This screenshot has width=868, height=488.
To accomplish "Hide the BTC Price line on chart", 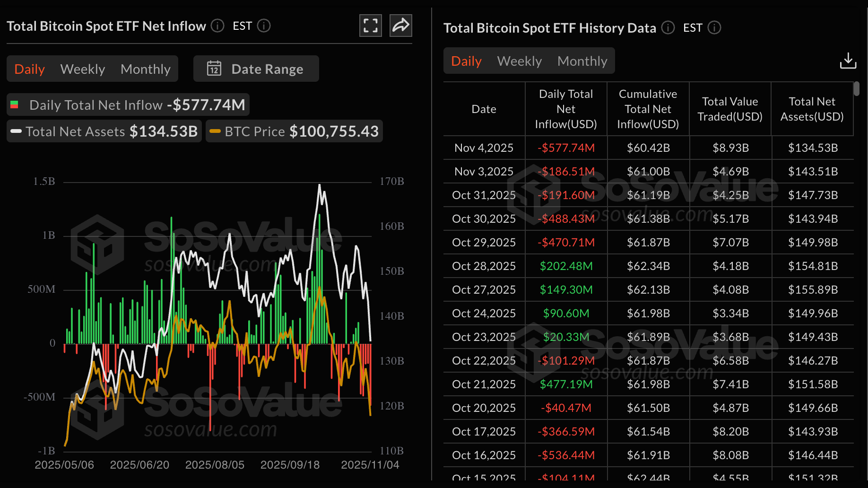I will (x=294, y=131).
